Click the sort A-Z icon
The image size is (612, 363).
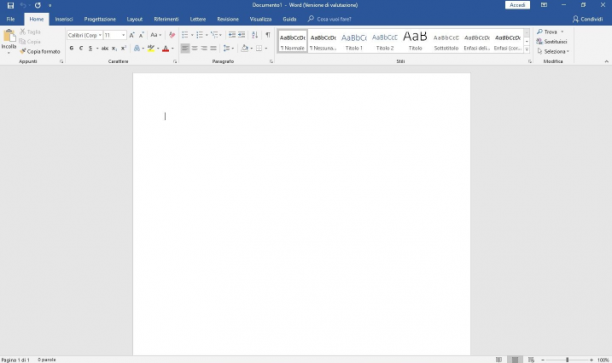[x=255, y=35]
